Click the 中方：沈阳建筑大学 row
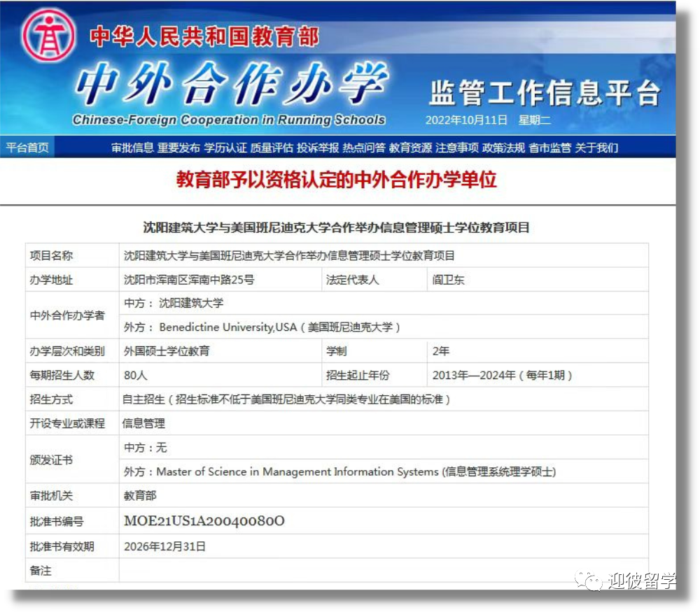 click(x=384, y=304)
